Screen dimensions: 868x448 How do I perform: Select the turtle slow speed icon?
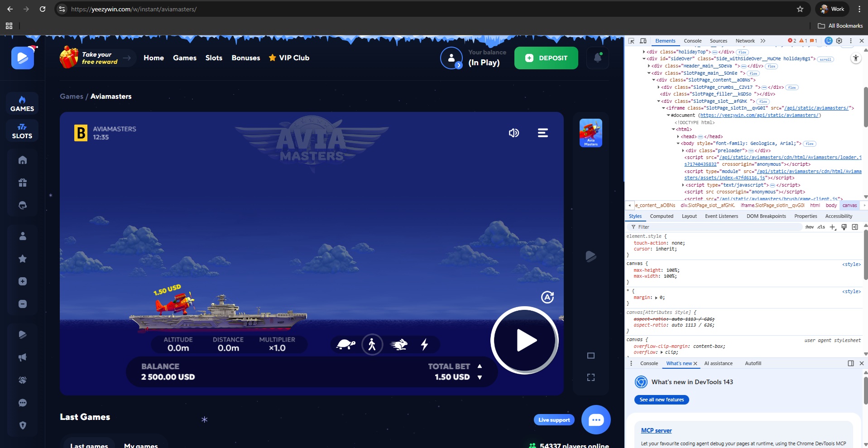point(346,345)
